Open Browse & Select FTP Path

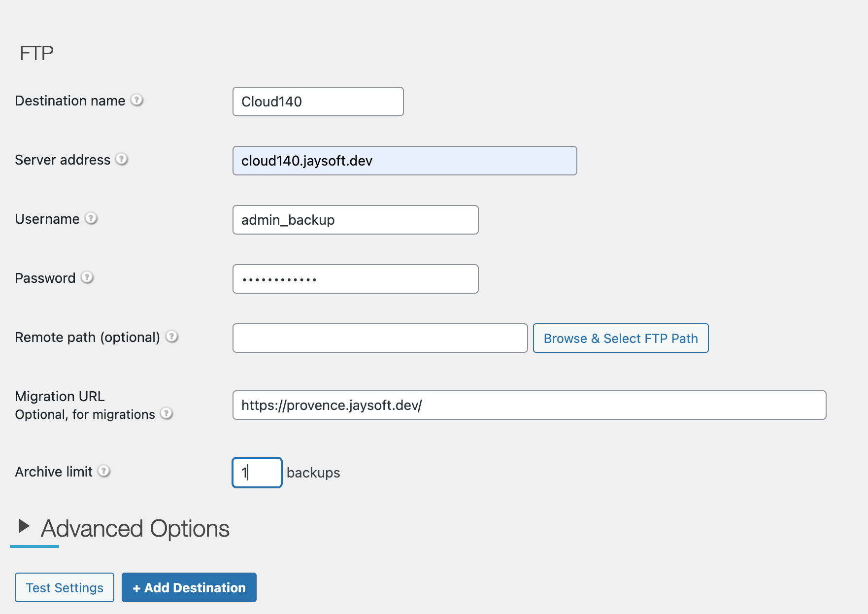[x=620, y=338]
